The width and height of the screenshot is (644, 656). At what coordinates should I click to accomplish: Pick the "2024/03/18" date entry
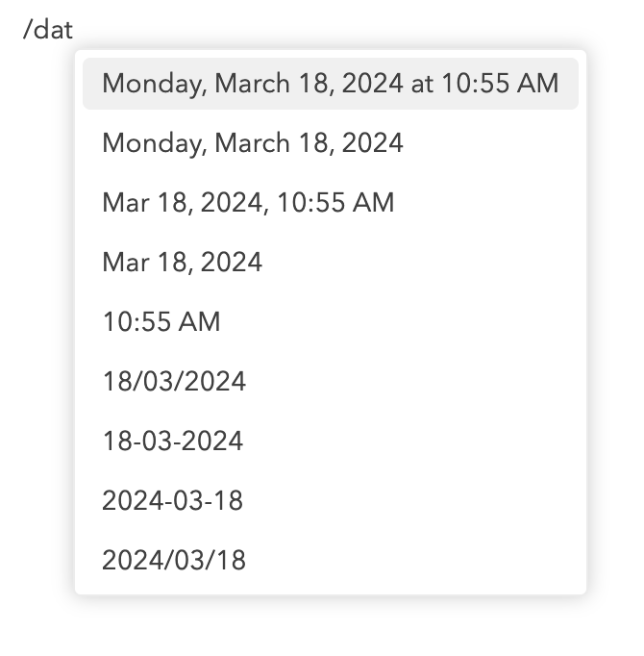click(174, 561)
